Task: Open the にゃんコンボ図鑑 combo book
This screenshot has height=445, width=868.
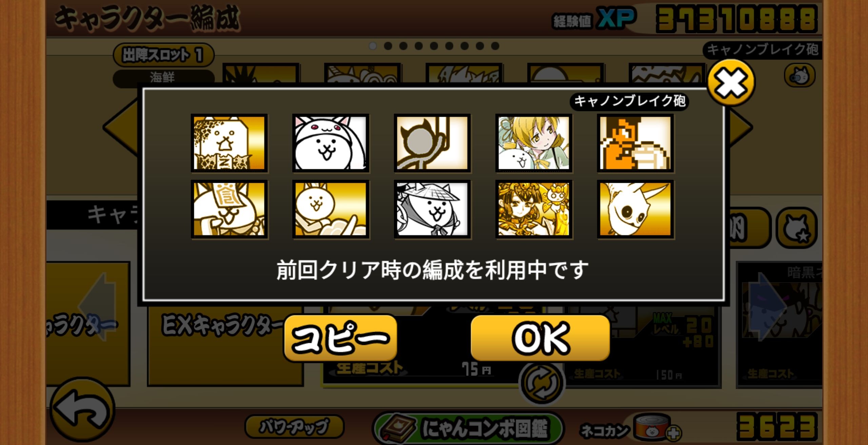Action: pyautogui.click(x=468, y=428)
